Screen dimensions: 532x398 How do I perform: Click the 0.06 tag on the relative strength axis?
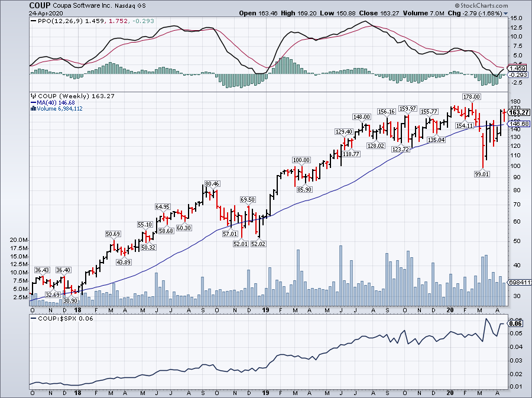(x=515, y=323)
